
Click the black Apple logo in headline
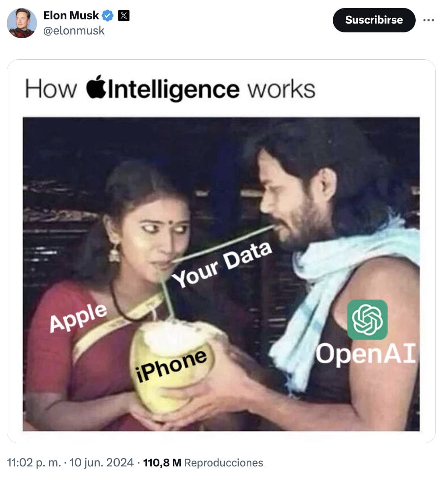96,87
